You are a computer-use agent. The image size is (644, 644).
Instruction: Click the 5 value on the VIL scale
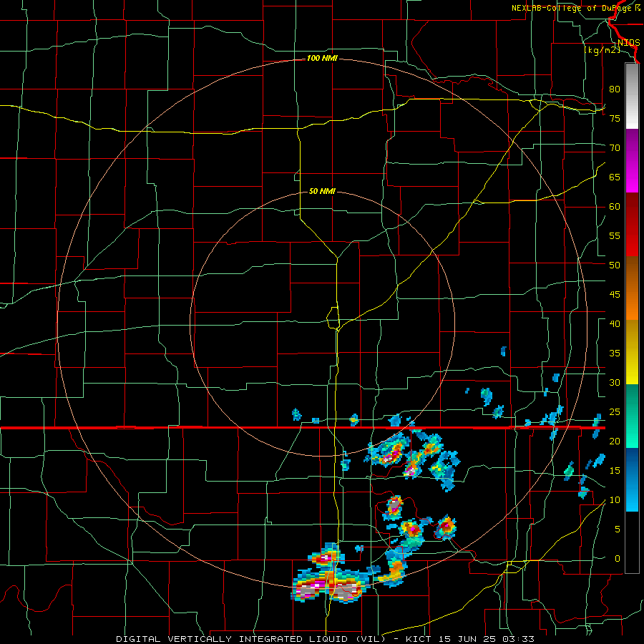pos(618,529)
